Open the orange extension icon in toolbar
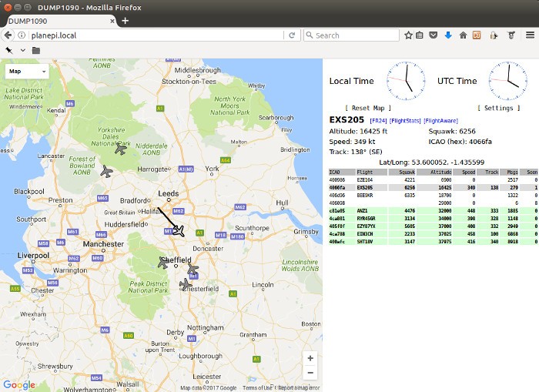The image size is (539, 392). (477, 35)
